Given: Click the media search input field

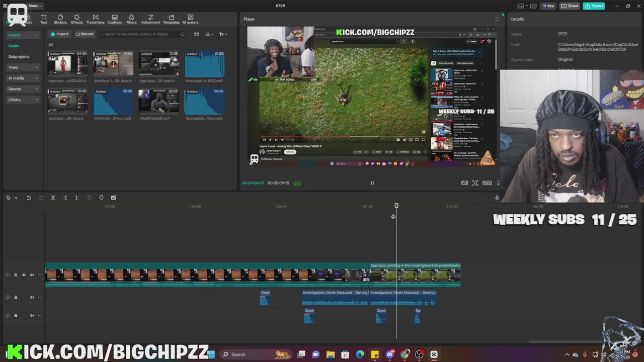Looking at the screenshot, I should 142,34.
